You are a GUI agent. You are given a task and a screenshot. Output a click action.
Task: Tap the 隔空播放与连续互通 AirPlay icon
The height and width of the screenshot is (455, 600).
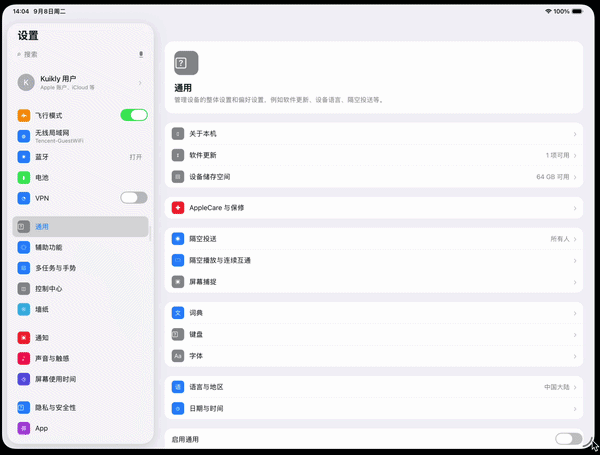[178, 260]
